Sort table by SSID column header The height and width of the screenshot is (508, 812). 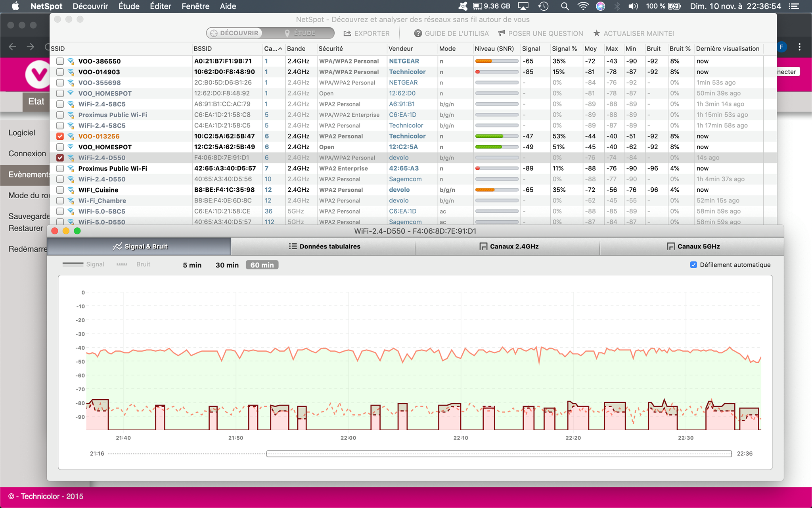121,48
